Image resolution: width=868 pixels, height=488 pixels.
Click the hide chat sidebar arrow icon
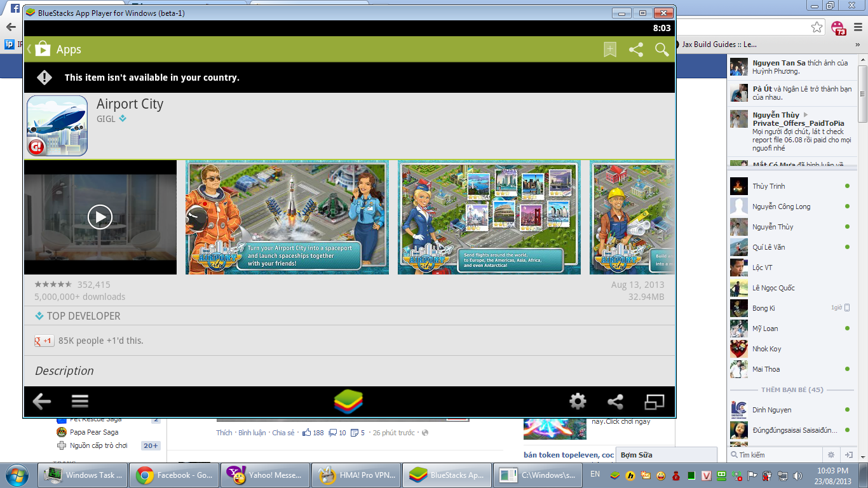coord(848,455)
